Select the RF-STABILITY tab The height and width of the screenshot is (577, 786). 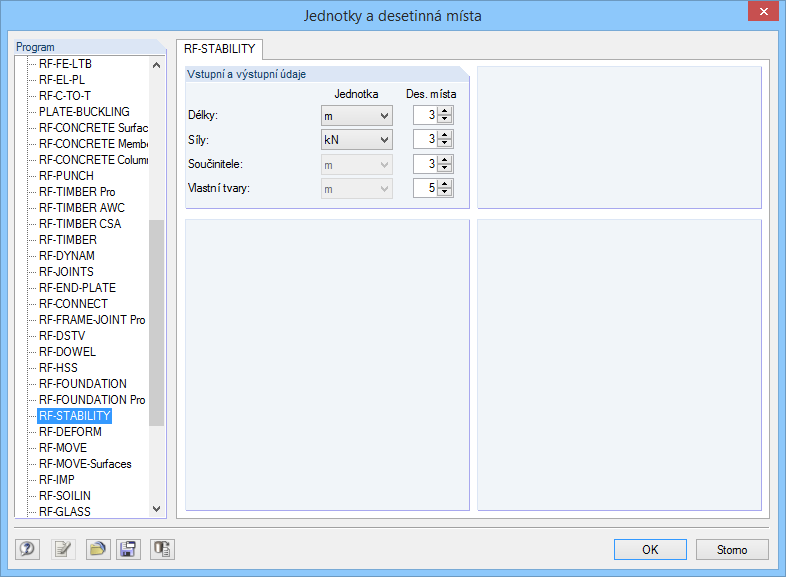pos(220,49)
